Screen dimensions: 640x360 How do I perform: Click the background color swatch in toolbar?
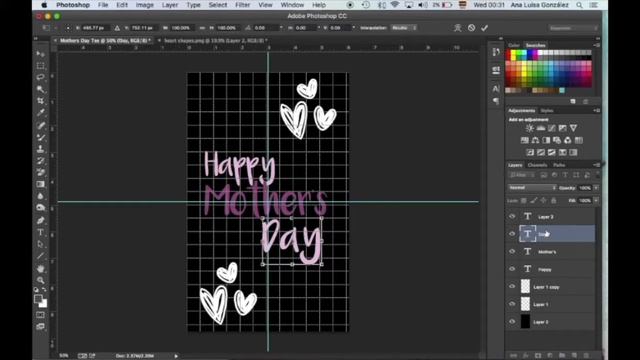tap(43, 304)
